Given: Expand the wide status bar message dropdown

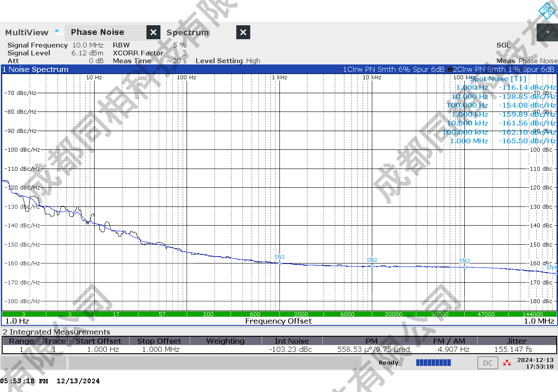Looking at the screenshot, I should pos(358,363).
